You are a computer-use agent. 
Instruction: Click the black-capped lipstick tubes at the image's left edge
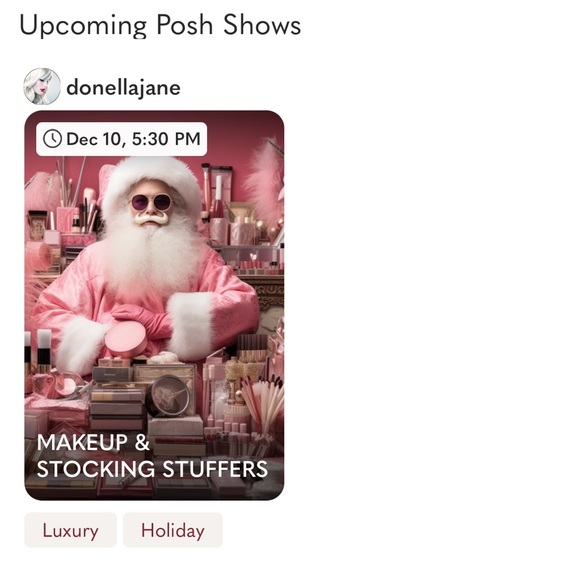(38, 351)
